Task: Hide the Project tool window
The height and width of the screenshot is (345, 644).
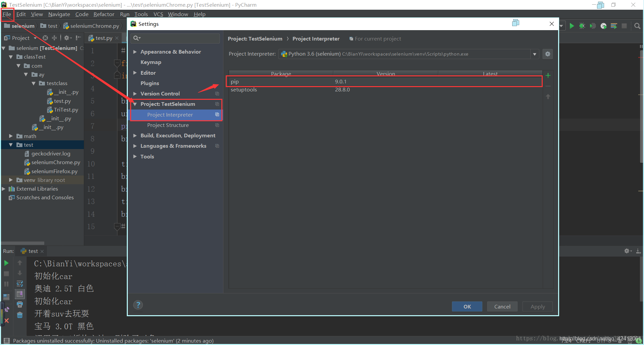Action: click(x=78, y=38)
